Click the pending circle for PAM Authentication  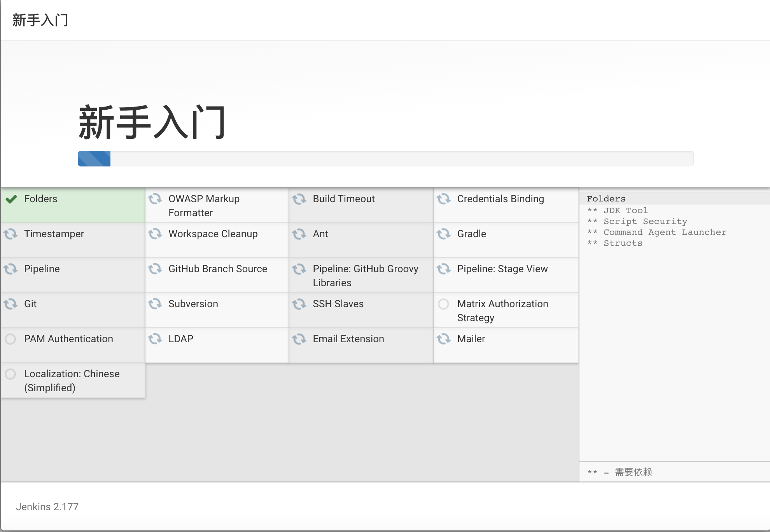tap(10, 339)
